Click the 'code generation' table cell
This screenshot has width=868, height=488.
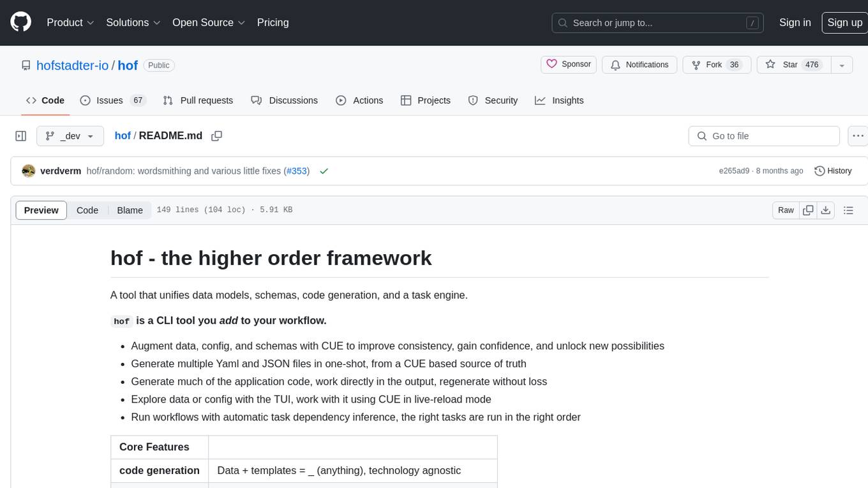point(160,471)
